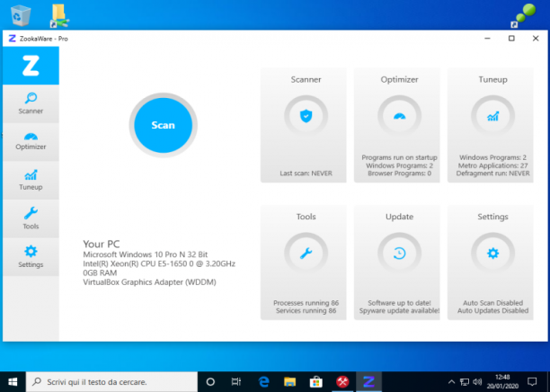Viewport: 550px width, 392px height.
Task: Click the wrench icon in Tools card
Action: (306, 253)
